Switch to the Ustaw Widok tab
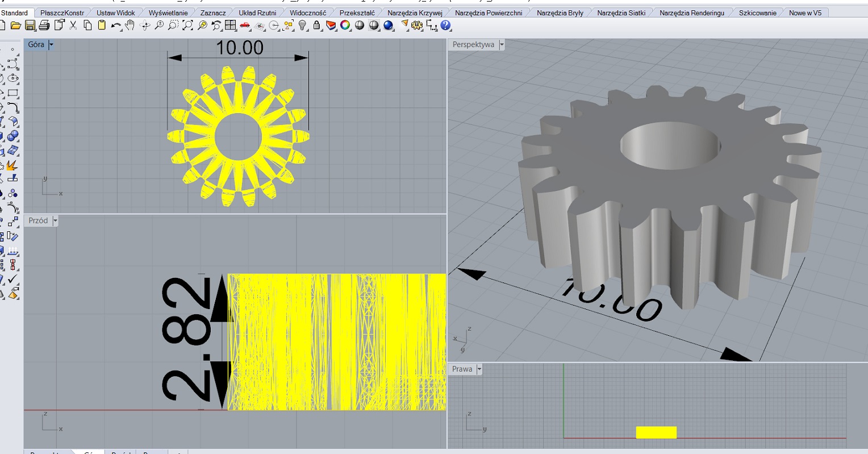Image resolution: width=868 pixels, height=454 pixels. [x=116, y=13]
